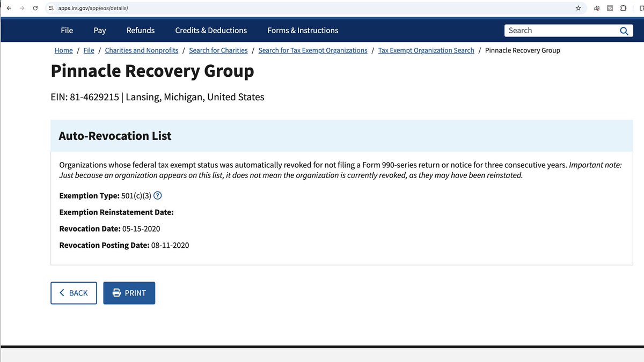This screenshot has height=362, width=644.
Task: Go back using the browser back arrow
Action: 9,8
